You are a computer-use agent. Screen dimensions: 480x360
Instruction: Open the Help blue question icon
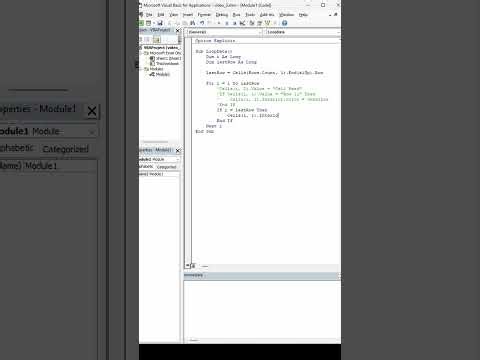284,23
